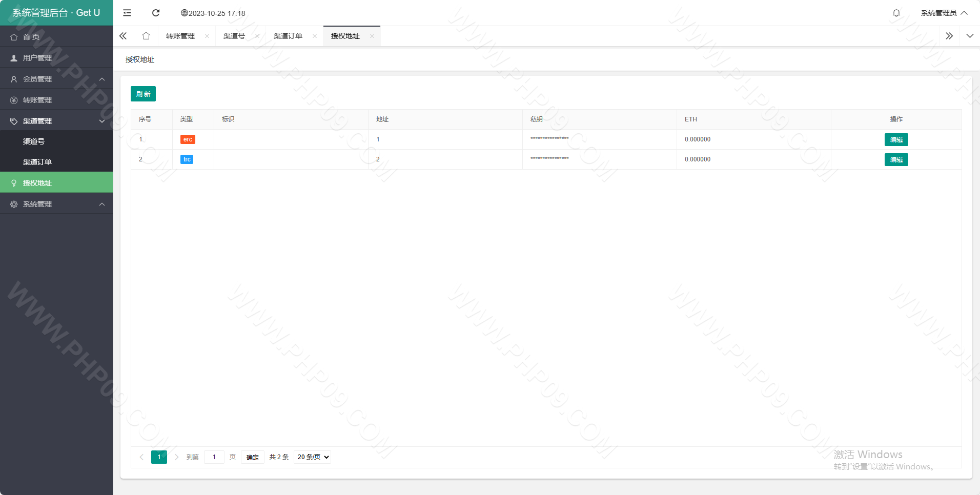Viewport: 980px width, 495px height.
Task: Click the 刷新 refresh button
Action: 143,94
